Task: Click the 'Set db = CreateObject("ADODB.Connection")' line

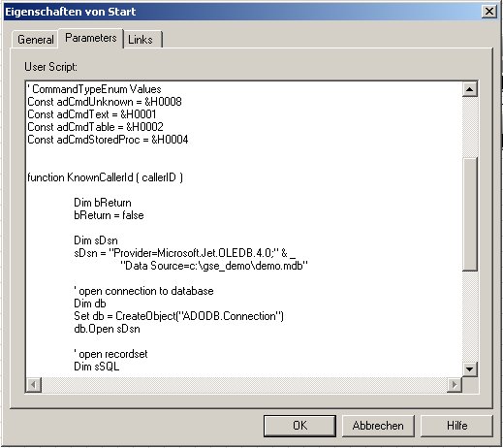Action: (179, 316)
